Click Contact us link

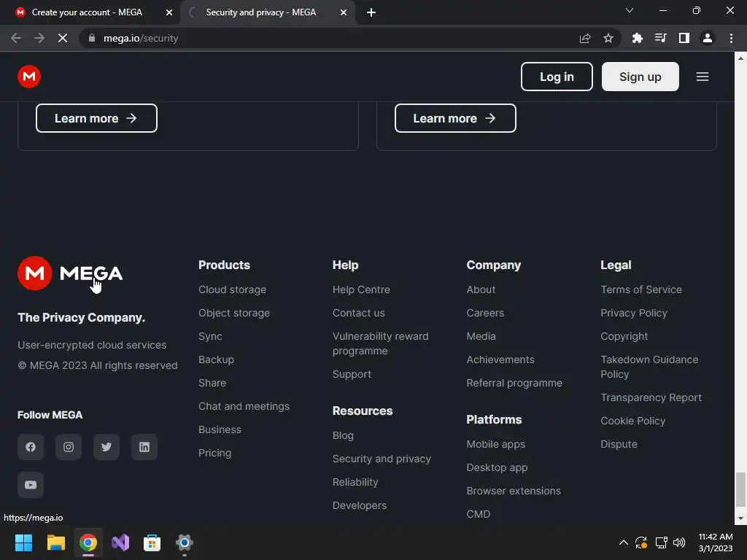point(359,313)
